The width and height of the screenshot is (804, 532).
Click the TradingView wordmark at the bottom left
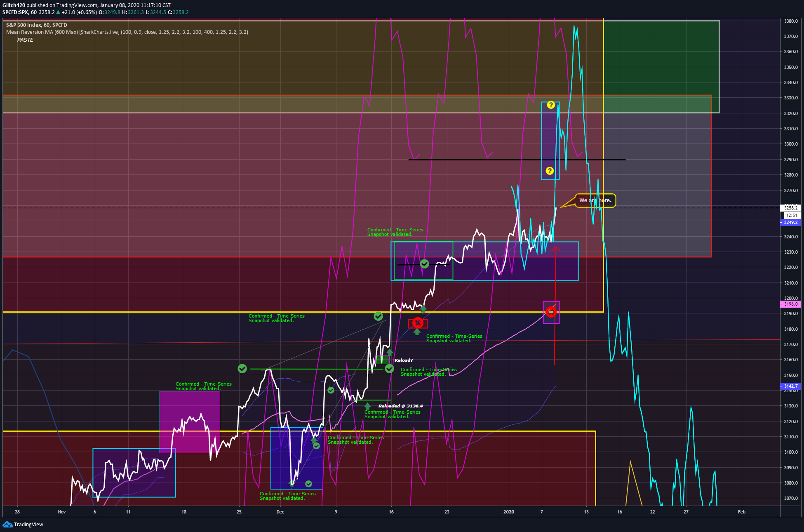pos(28,524)
